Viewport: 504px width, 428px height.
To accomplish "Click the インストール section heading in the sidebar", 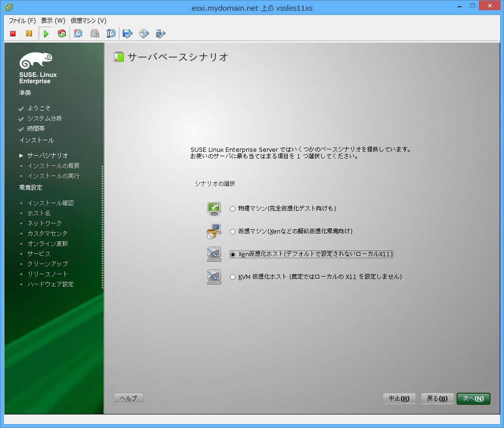I will click(x=36, y=140).
